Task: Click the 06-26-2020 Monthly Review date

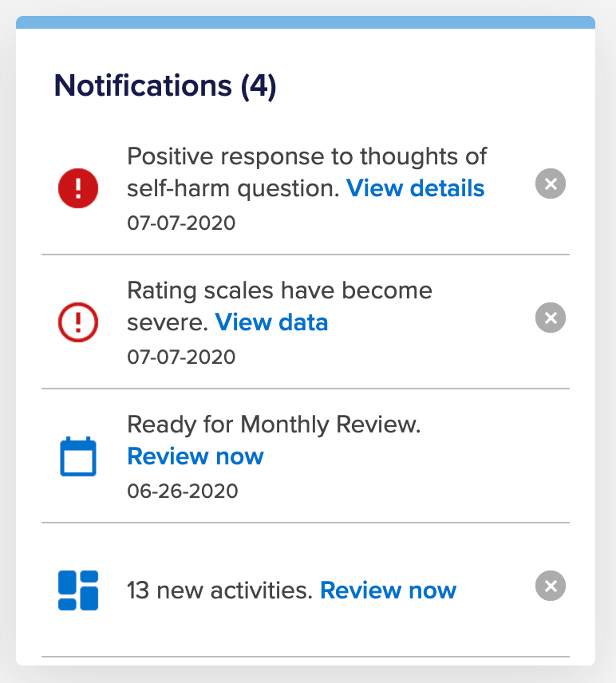Action: 183,491
